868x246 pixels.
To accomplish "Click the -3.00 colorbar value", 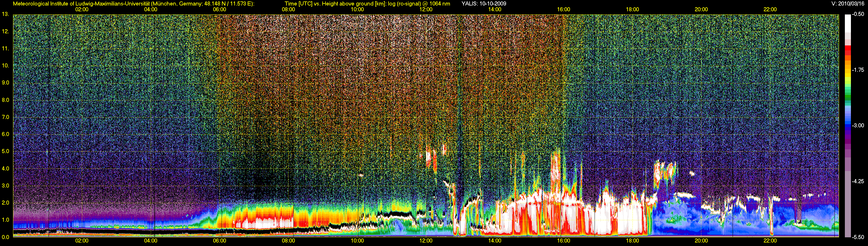I will coord(858,126).
